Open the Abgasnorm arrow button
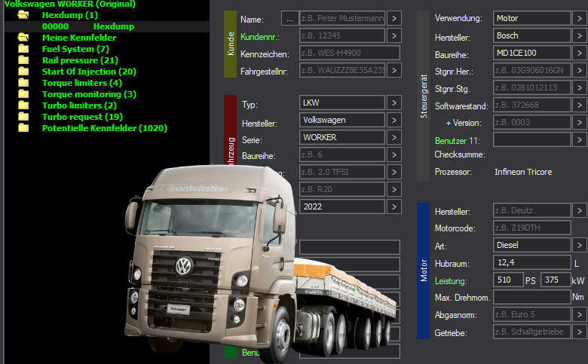The width and height of the screenshot is (588, 364). (x=580, y=314)
